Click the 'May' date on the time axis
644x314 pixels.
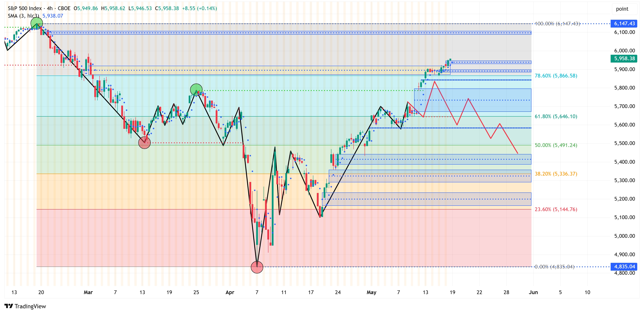point(371,292)
